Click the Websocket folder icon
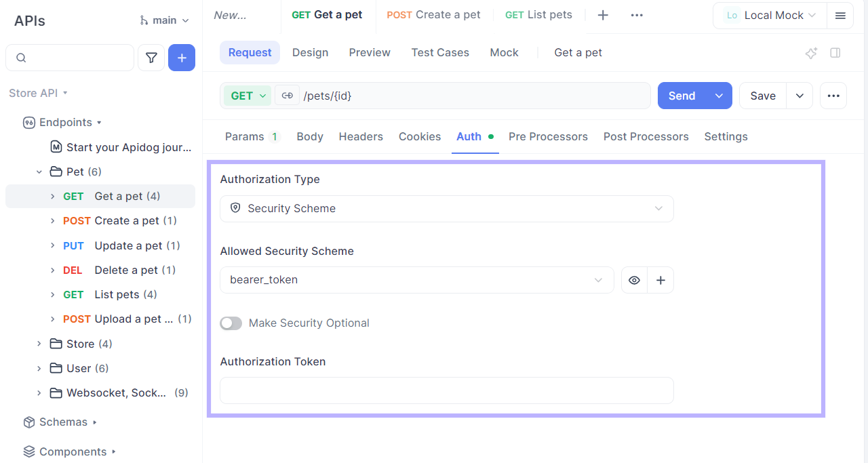 [56, 392]
